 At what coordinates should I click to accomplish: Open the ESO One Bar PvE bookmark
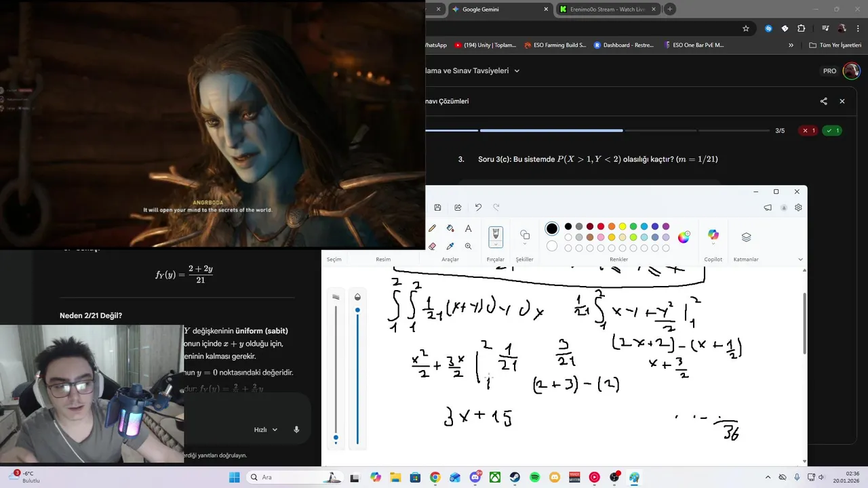694,45
